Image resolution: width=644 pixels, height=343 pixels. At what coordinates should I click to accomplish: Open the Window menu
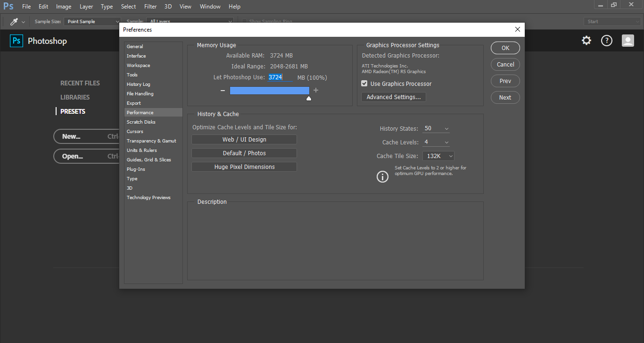click(210, 7)
